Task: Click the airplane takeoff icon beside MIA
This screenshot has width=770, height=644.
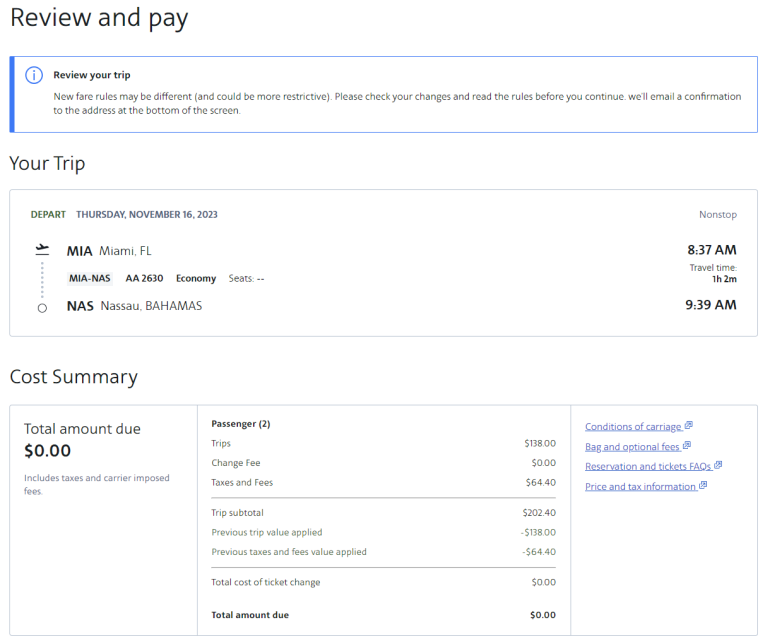Action: tap(42, 250)
